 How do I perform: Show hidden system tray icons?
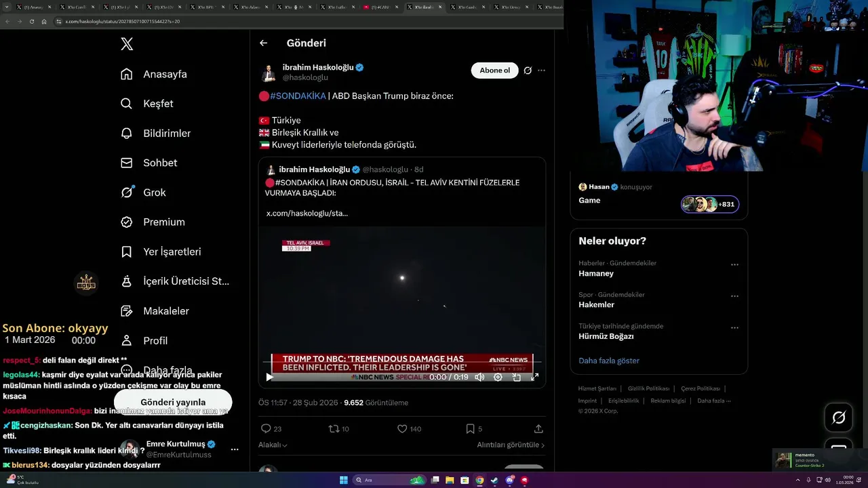point(799,481)
